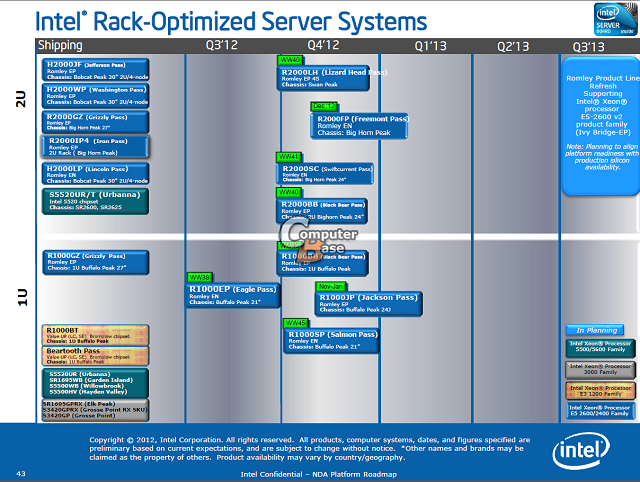Viewport: 640px width, 482px height.
Task: Click the Xeon E3 1200 Family legend swatch
Action: click(x=600, y=391)
